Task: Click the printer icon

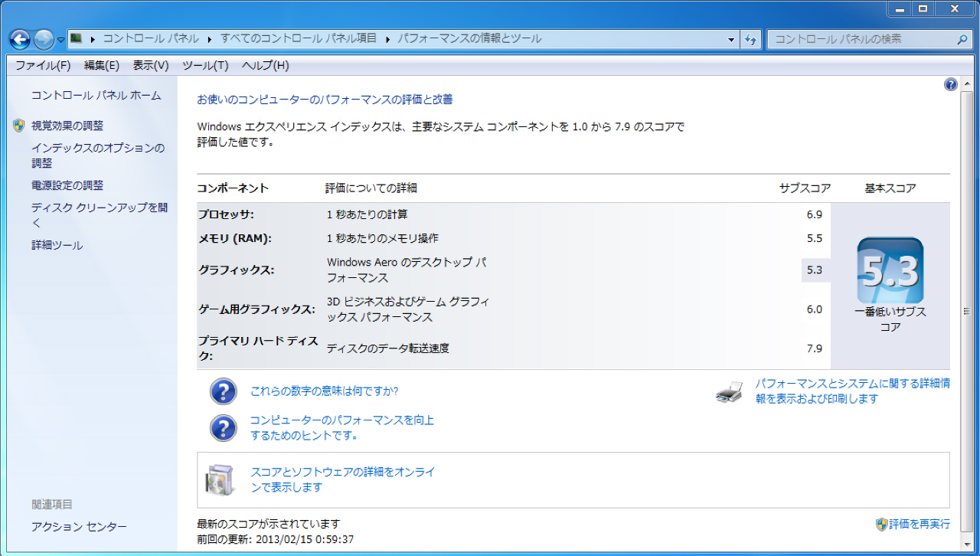Action: point(730,391)
